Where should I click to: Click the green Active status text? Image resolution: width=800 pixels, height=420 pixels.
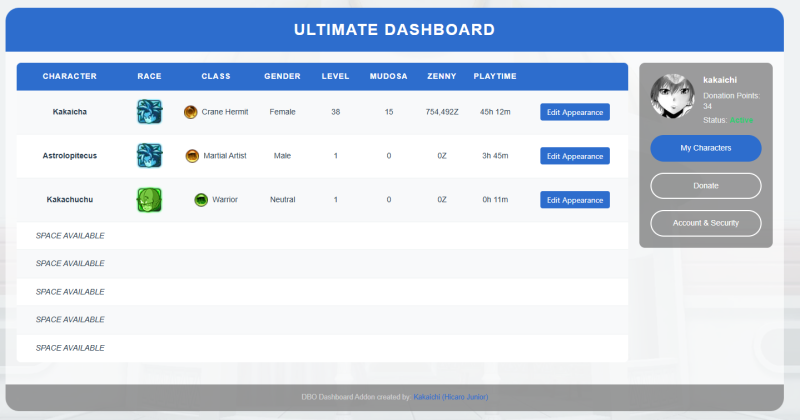(x=741, y=120)
